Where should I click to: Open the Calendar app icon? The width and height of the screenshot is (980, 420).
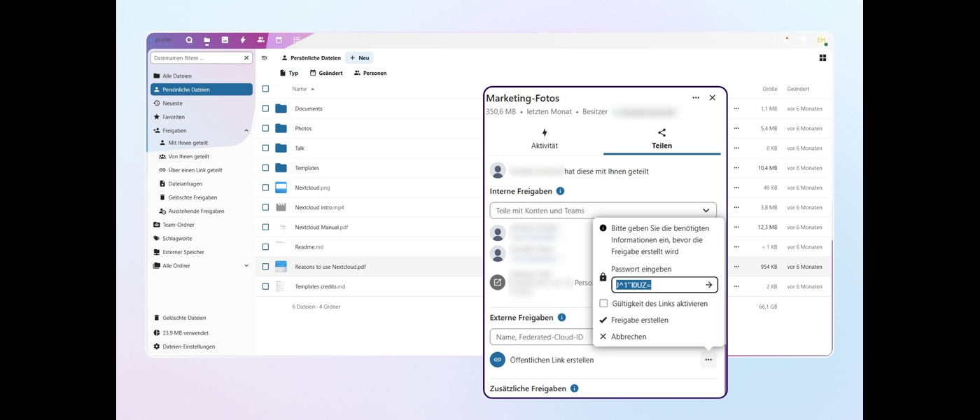(x=277, y=40)
